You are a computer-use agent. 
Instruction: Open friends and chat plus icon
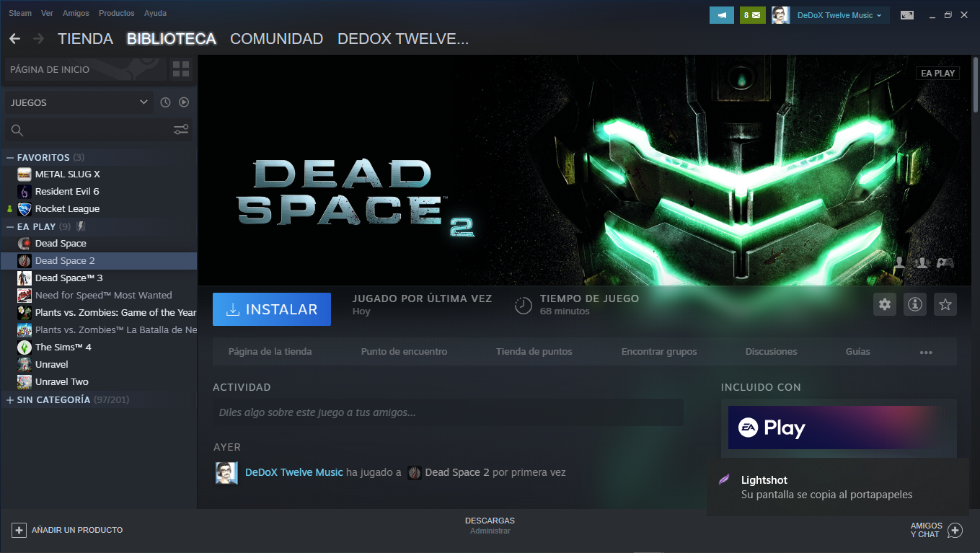[955, 531]
